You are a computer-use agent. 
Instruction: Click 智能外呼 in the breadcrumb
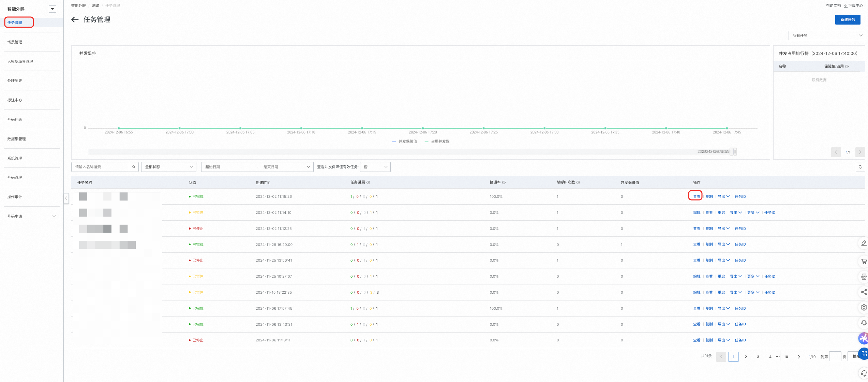78,5
